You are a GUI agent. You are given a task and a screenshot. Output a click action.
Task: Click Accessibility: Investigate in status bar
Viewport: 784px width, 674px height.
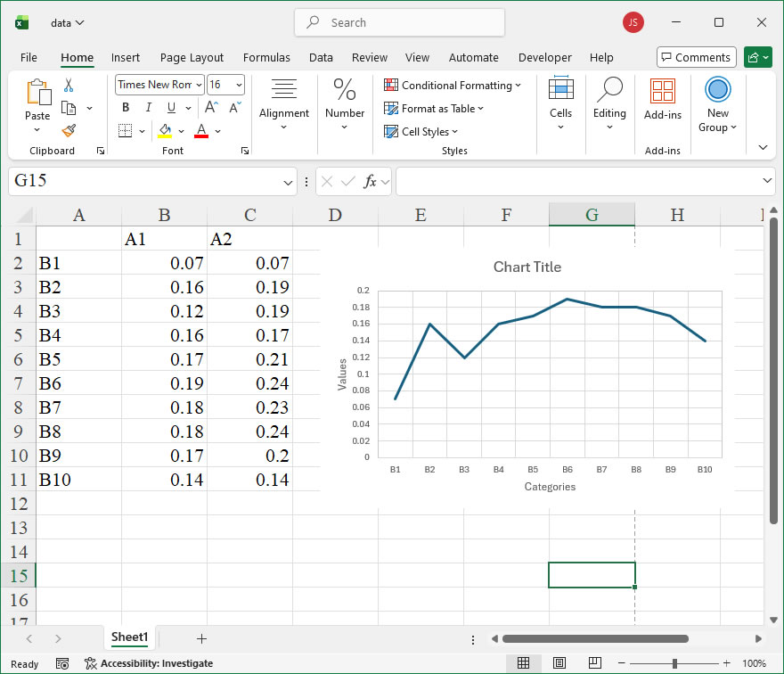tap(148, 663)
